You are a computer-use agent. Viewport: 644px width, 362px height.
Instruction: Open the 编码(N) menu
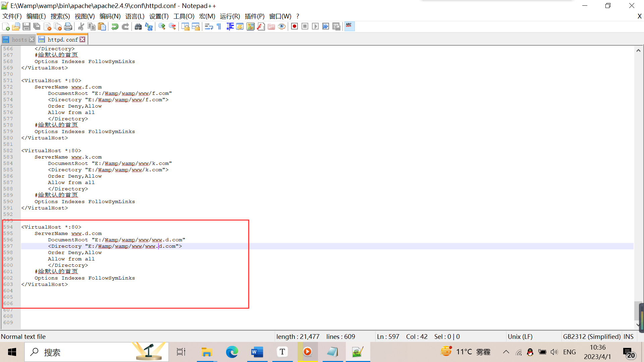110,16
